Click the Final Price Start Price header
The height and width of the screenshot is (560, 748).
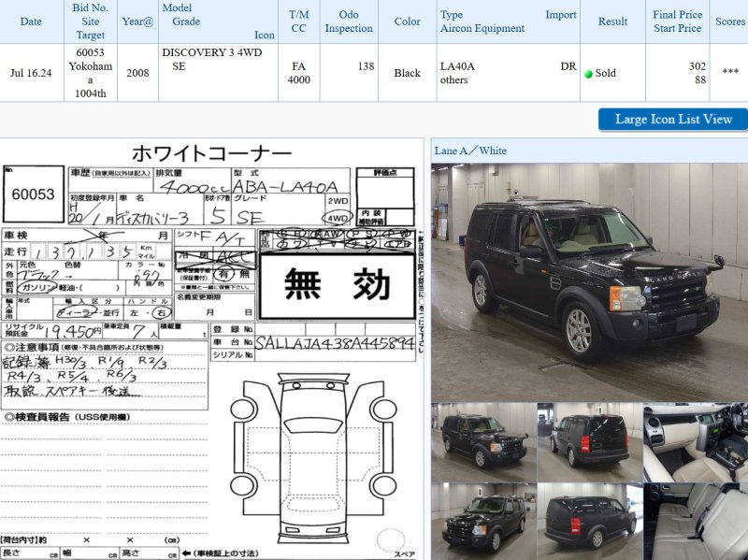point(677,22)
